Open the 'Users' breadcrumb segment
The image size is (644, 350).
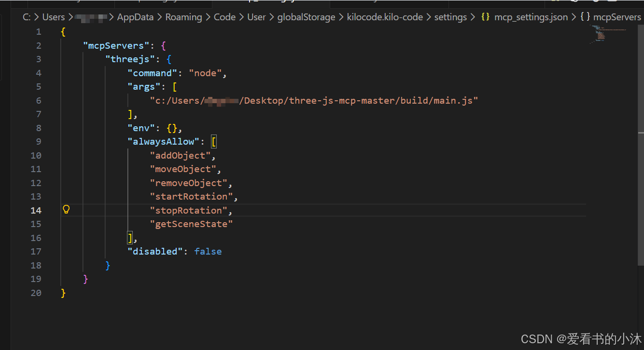tap(54, 17)
